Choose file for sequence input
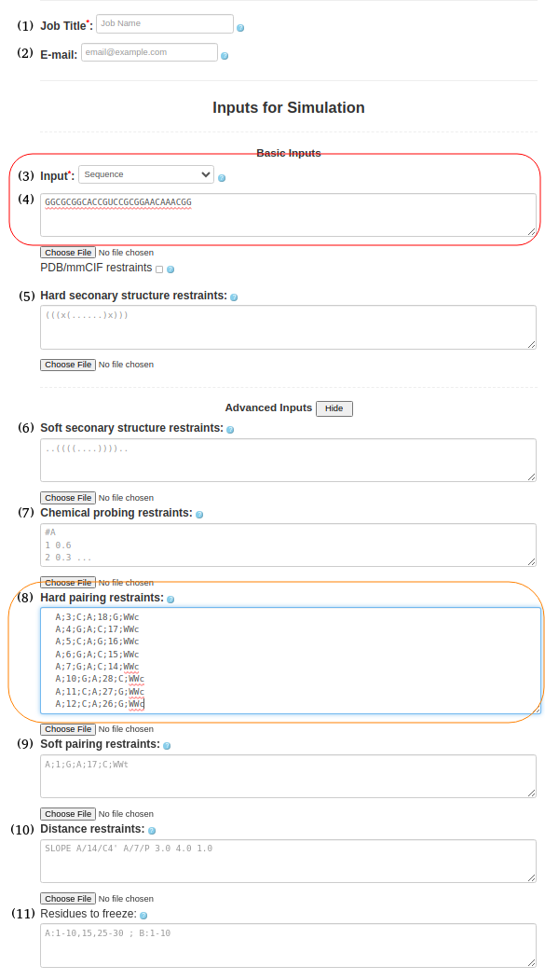This screenshot has height=980, width=545. click(68, 253)
